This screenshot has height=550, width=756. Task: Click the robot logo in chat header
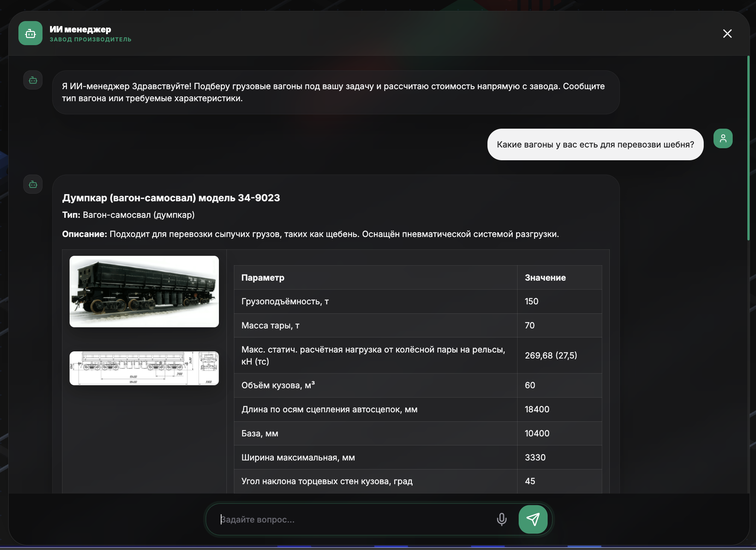pyautogui.click(x=30, y=33)
